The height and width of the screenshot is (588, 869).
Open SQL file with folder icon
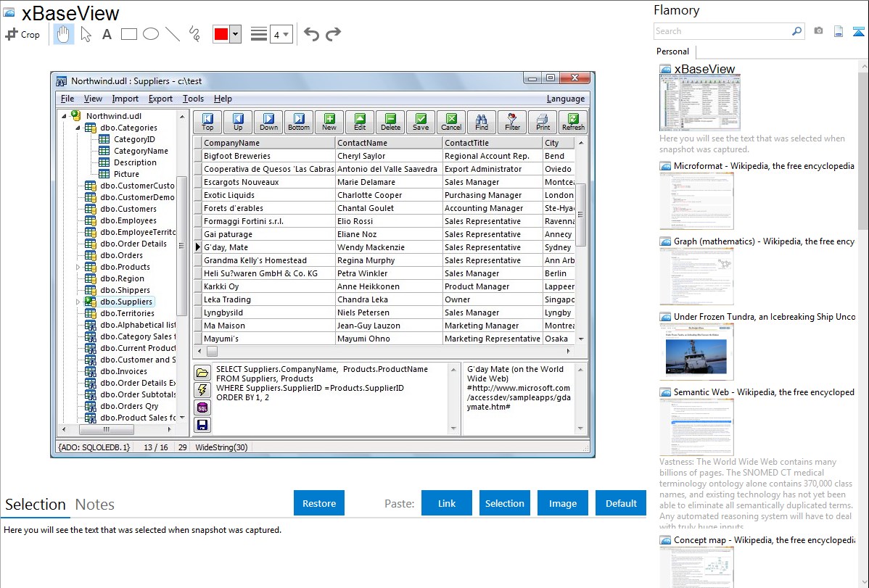[202, 373]
